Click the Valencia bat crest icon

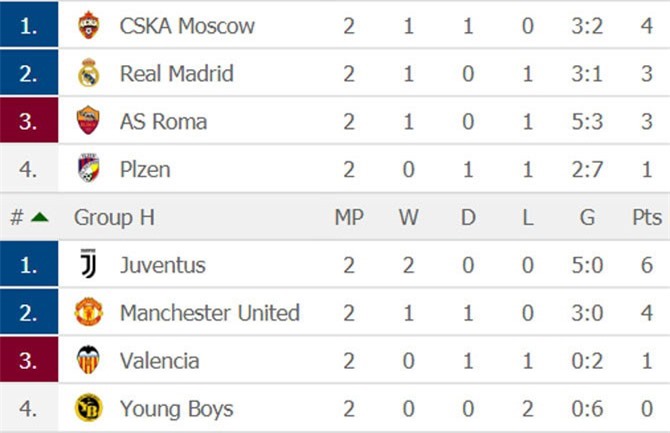(x=88, y=359)
